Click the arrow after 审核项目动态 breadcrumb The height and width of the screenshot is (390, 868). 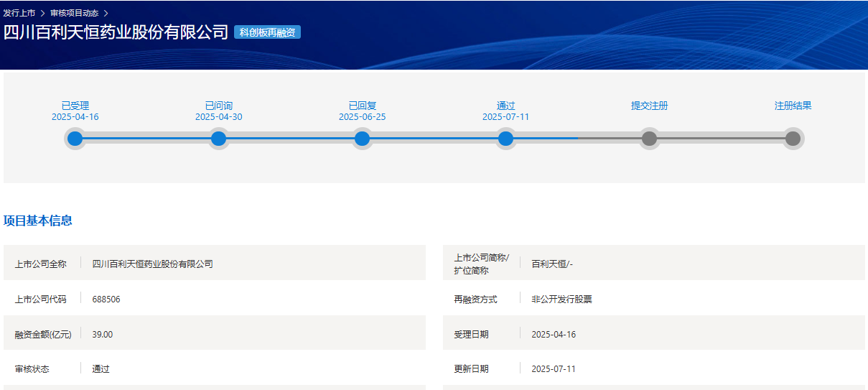[106, 13]
